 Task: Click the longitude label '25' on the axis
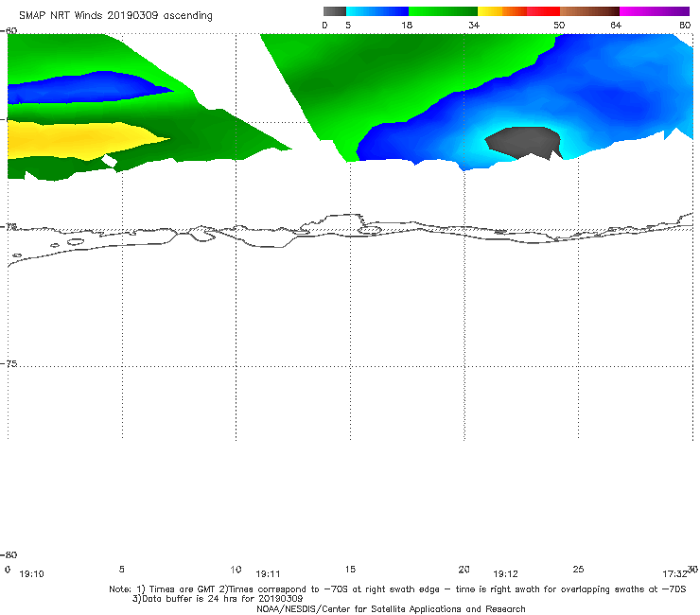pyautogui.click(x=578, y=569)
